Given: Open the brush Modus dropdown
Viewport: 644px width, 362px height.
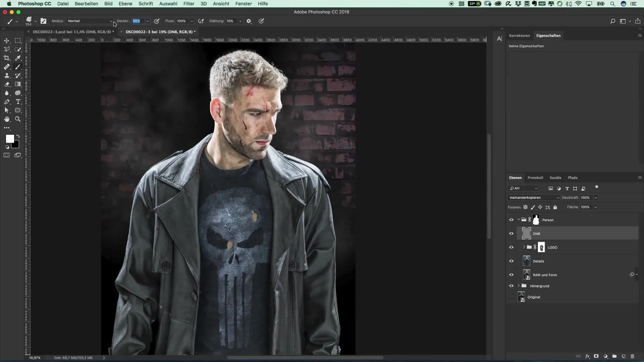Looking at the screenshot, I should (x=90, y=21).
